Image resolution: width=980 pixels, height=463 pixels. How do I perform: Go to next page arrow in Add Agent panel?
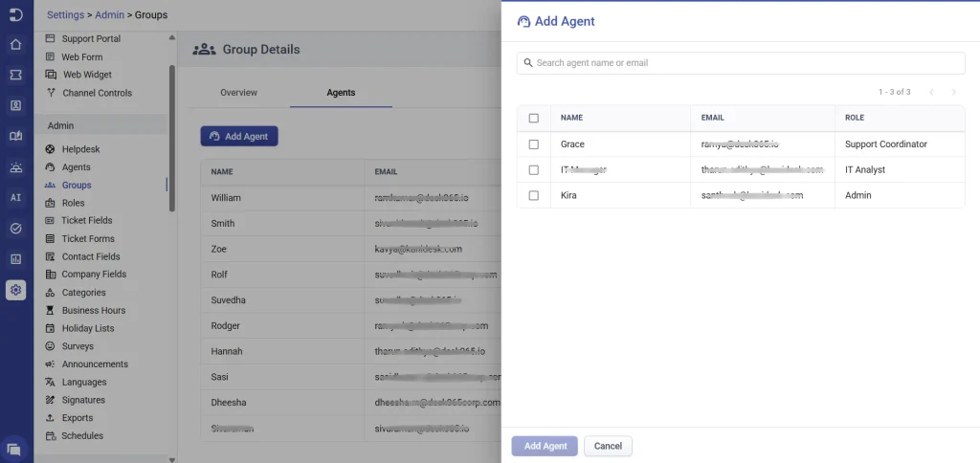click(x=954, y=93)
